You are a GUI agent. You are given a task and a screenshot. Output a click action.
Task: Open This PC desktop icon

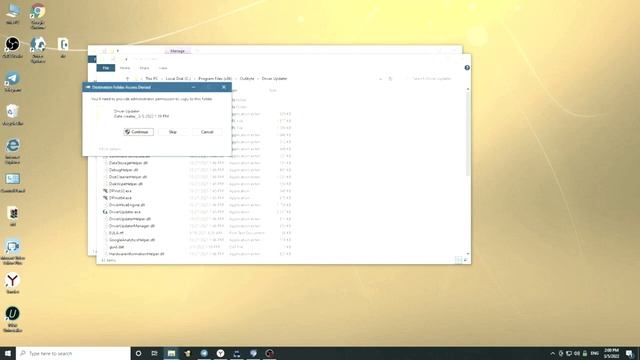pos(13,14)
